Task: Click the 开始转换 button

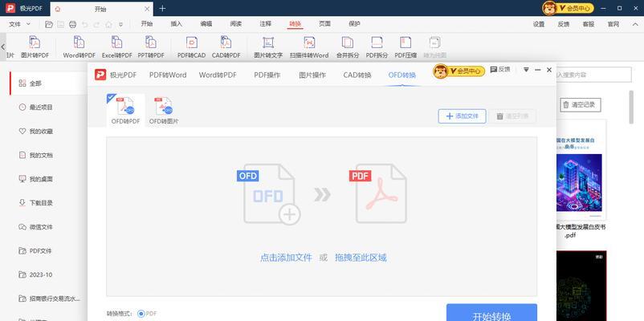Action: tap(491, 314)
